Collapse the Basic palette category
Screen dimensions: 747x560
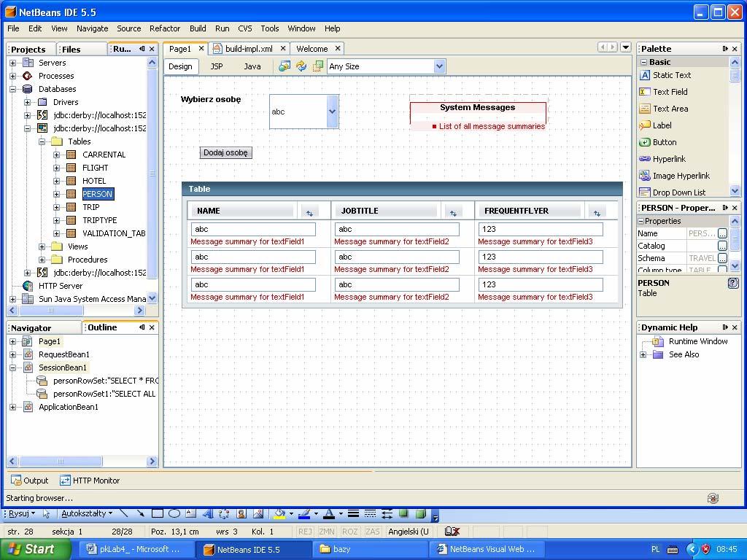[x=643, y=62]
